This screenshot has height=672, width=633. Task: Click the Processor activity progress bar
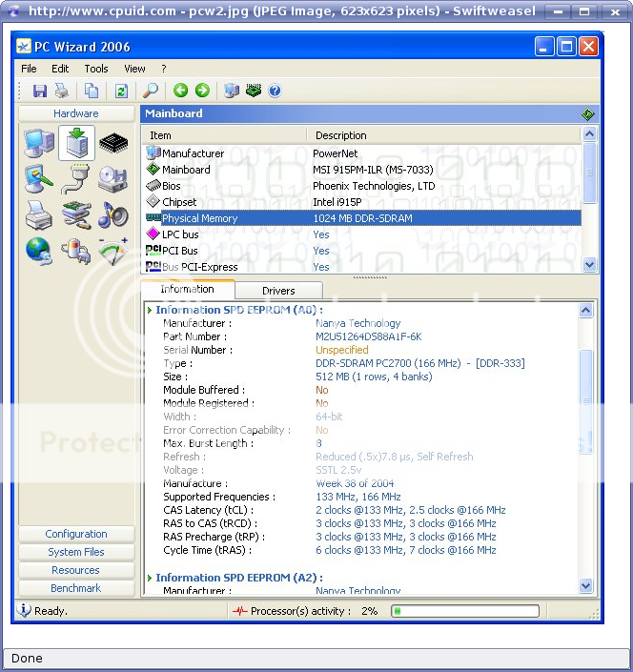click(465, 611)
